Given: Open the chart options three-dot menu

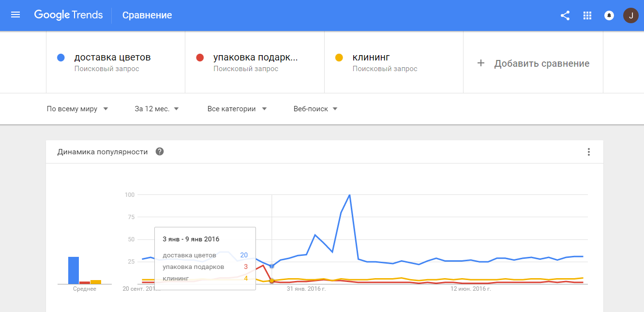Looking at the screenshot, I should (x=589, y=151).
